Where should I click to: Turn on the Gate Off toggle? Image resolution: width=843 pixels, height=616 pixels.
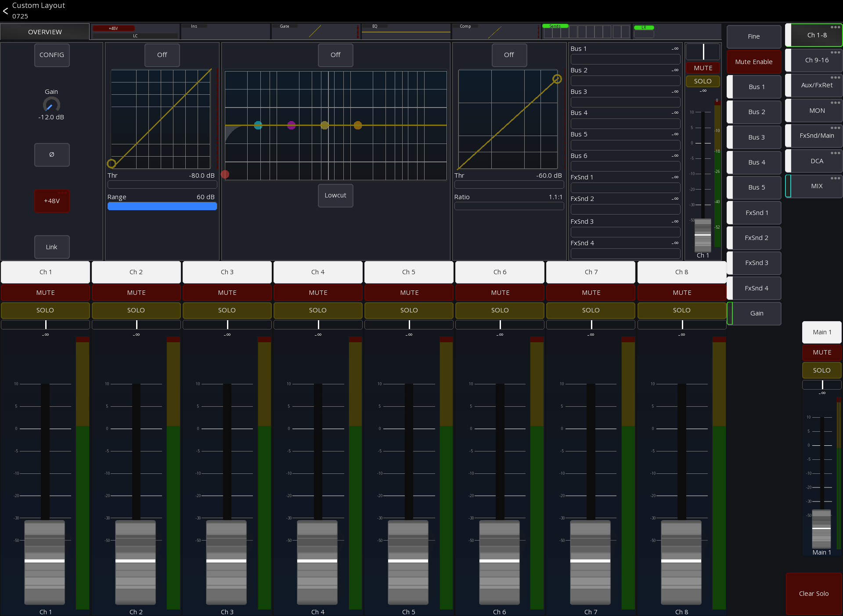(162, 55)
